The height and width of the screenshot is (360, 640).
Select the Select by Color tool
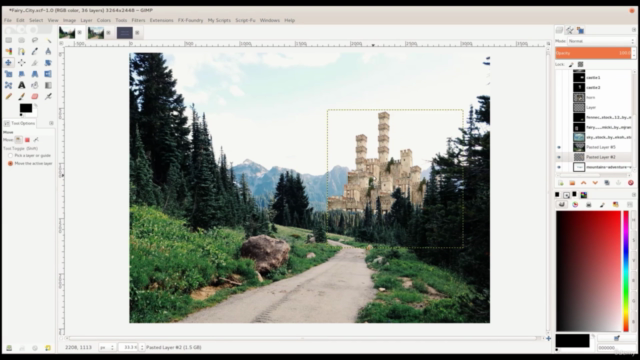coord(9,51)
